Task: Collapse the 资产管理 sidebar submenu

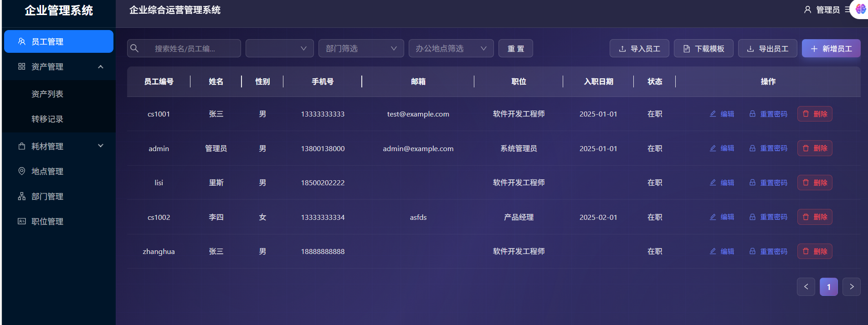Action: [101, 67]
